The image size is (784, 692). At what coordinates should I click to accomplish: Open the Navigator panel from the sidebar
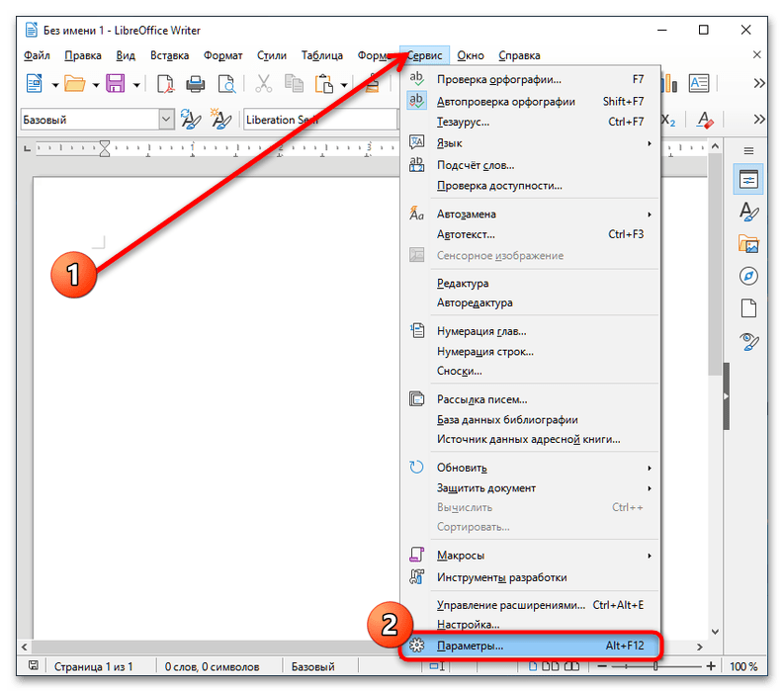point(748,276)
